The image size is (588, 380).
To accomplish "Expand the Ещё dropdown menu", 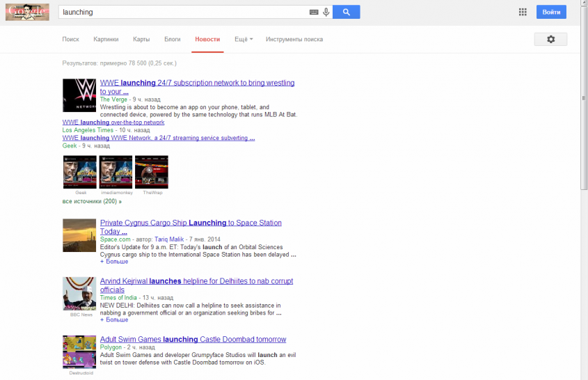I will coord(244,40).
